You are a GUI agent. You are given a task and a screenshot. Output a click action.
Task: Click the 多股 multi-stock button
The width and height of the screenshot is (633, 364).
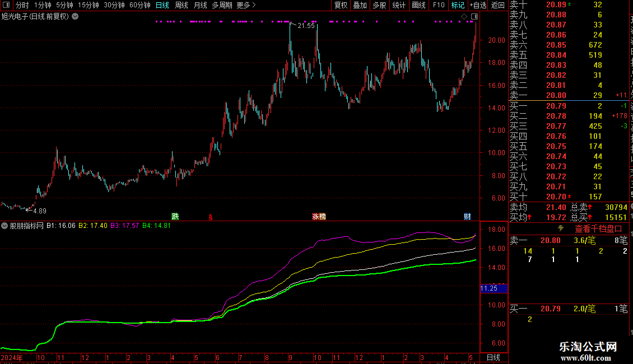(x=379, y=5)
